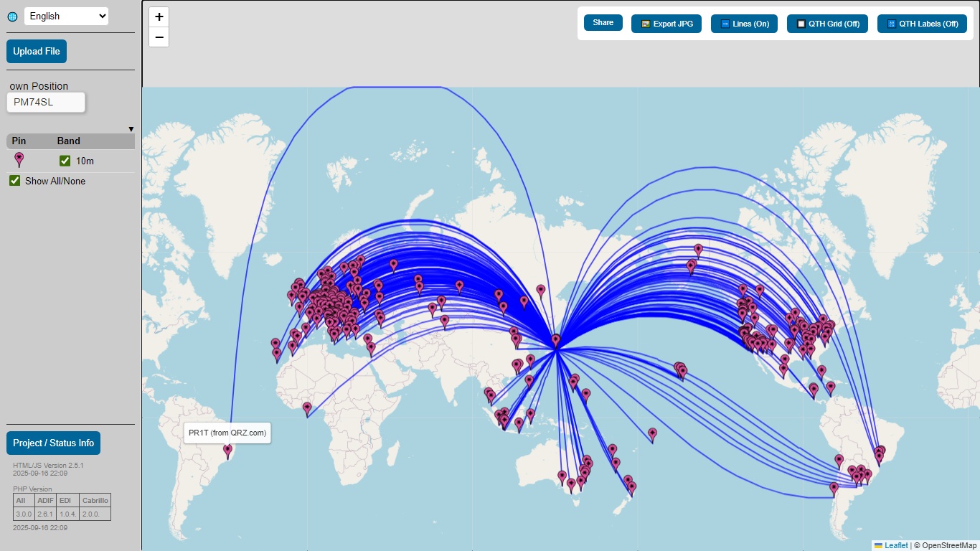Screen dimensions: 980x551
Task: Turn off connection Lines toggle
Action: 744,24
